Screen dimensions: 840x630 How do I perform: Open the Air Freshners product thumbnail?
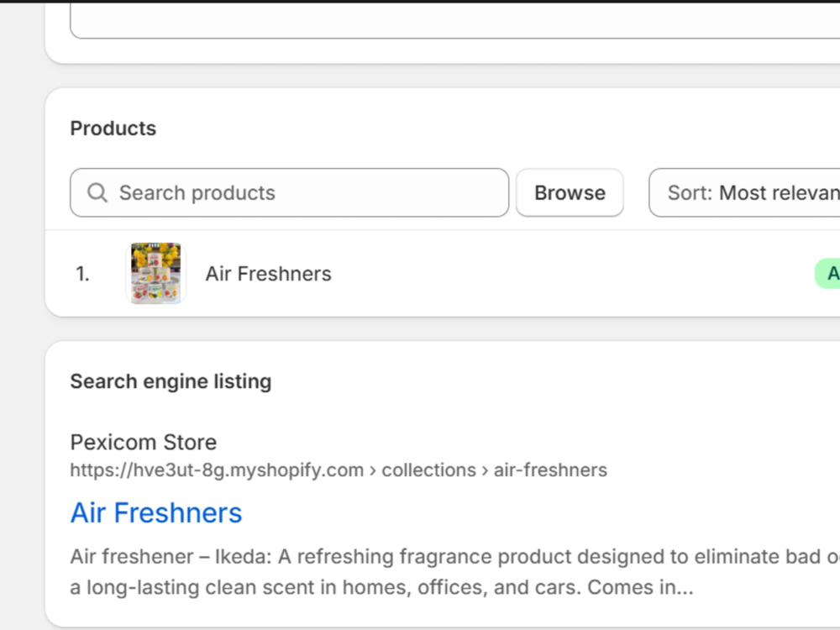point(156,273)
